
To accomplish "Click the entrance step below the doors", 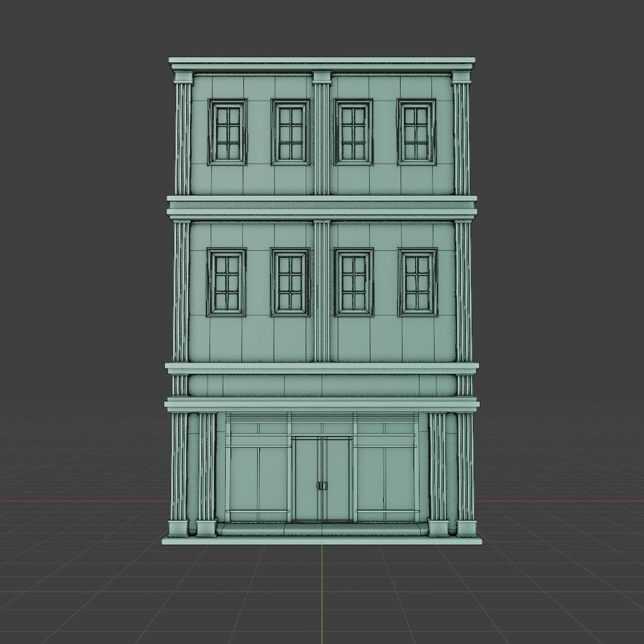I will pos(322,530).
